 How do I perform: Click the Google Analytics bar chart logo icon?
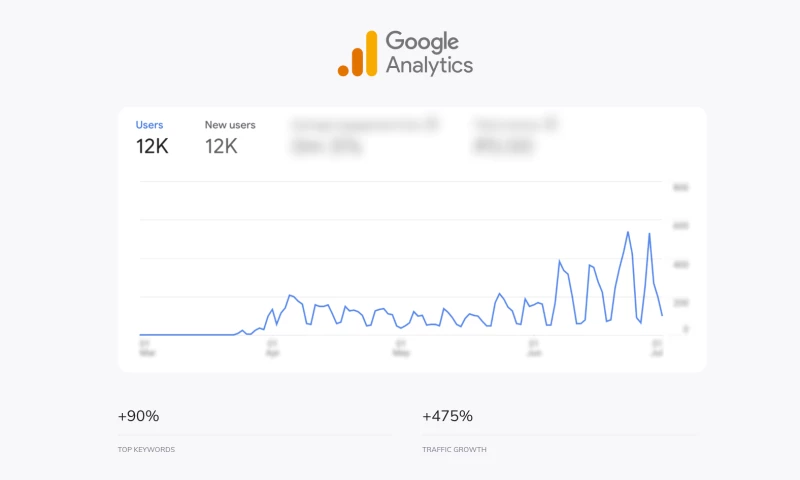tap(357, 54)
